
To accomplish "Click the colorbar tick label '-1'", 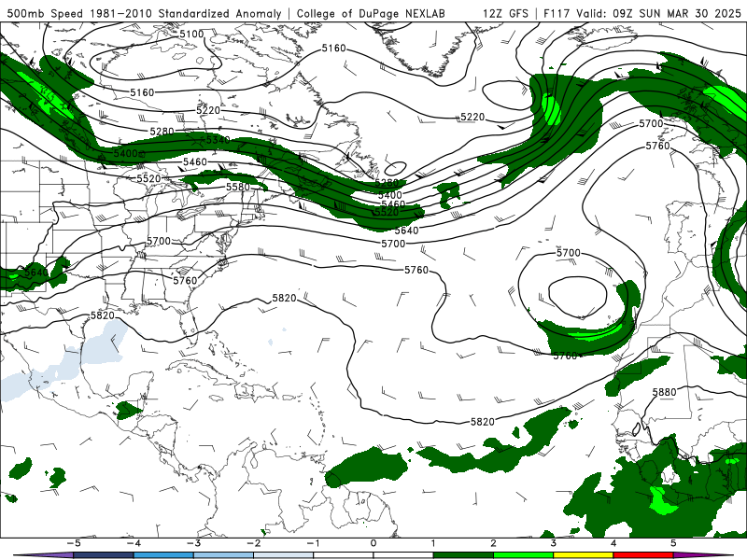I will [313, 543].
